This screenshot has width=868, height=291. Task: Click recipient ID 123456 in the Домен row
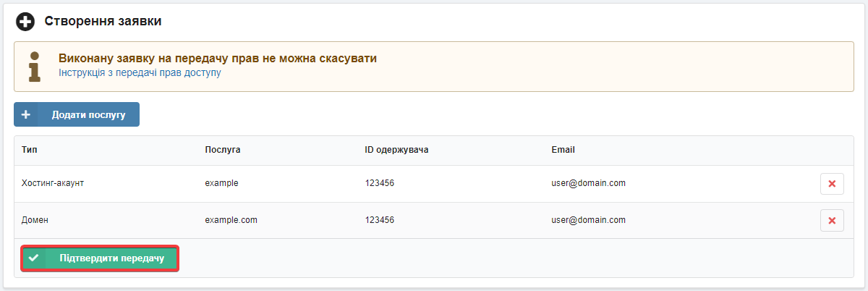tap(379, 219)
